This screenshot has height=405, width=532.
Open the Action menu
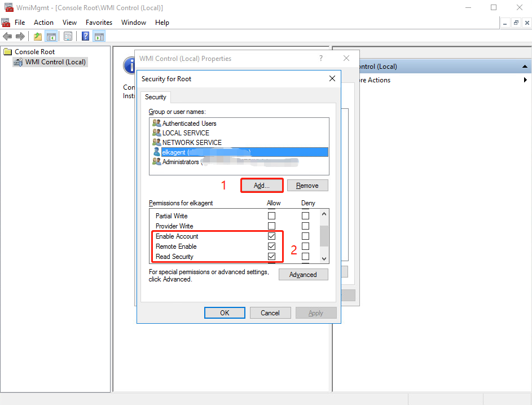(x=43, y=22)
